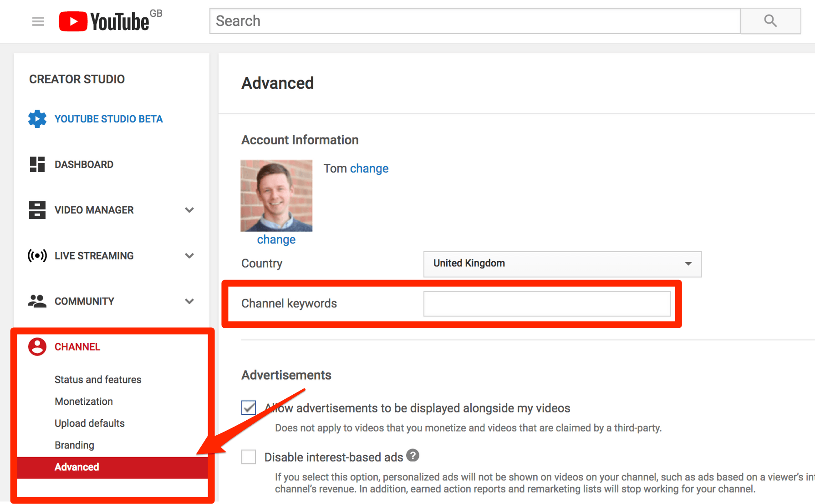
Task: Collapse the Community section
Action: coord(189,301)
